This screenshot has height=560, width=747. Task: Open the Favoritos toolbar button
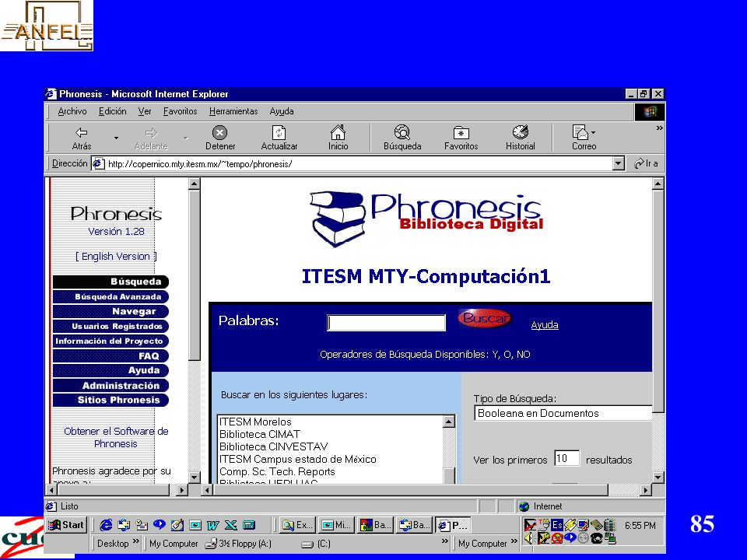click(461, 138)
